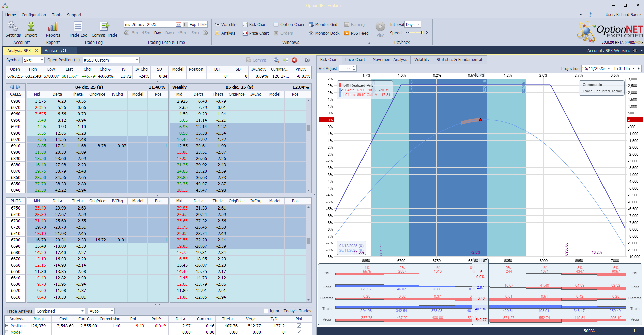Screen dimensions: 644x335
Task: Click the Import accounts icon
Action: [31, 29]
